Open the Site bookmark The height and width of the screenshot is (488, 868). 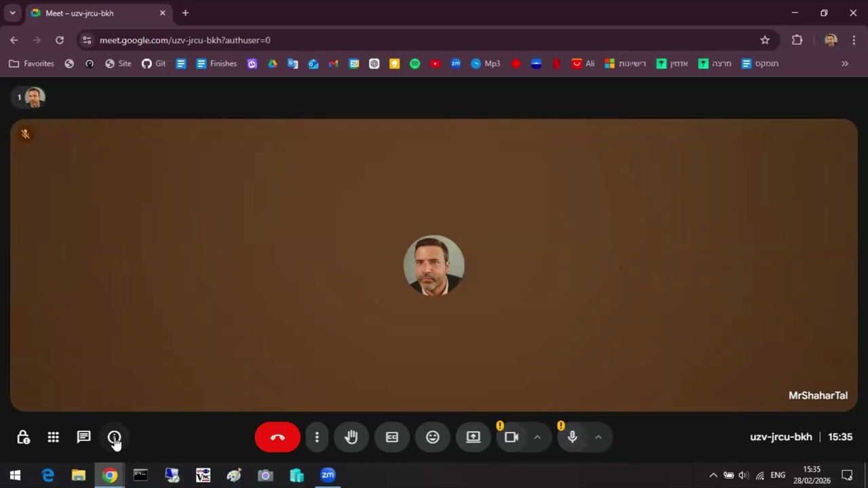pos(118,64)
